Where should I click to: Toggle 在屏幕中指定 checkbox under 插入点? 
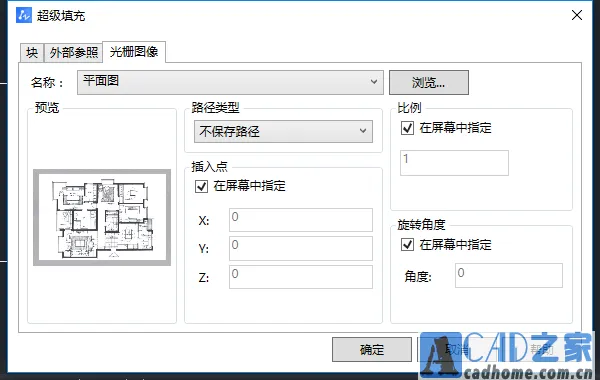201,187
